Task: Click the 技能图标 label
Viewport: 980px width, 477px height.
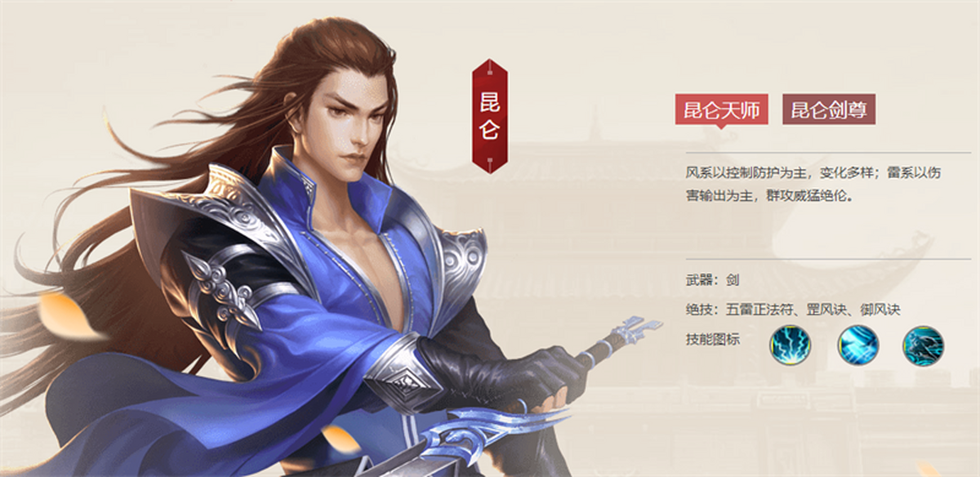Action: (x=713, y=339)
